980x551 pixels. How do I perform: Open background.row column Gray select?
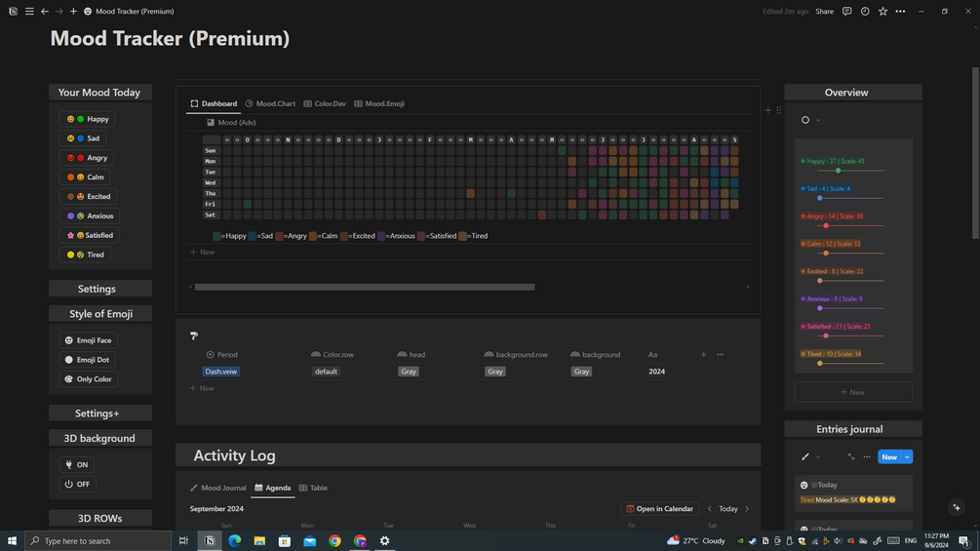point(495,372)
